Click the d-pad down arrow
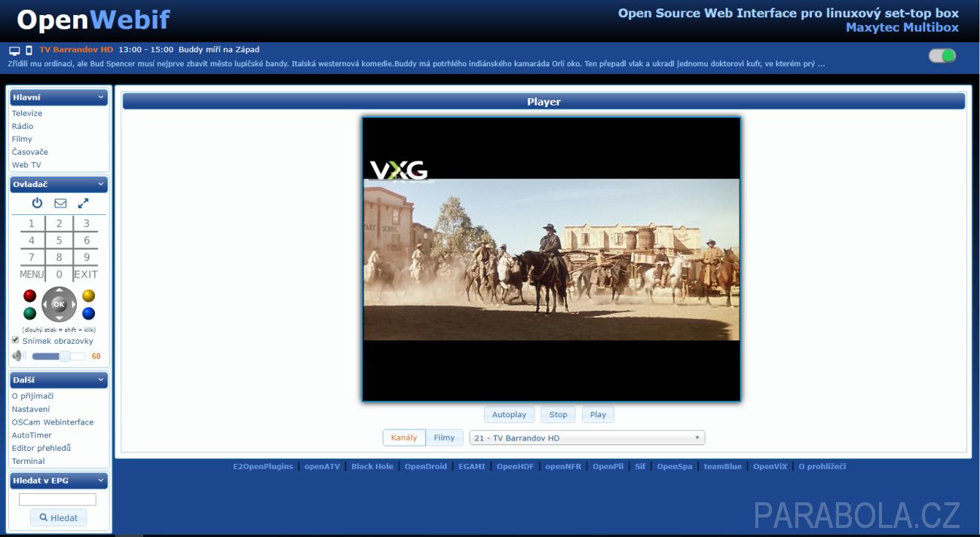Viewport: 980px width, 537px height. [x=59, y=318]
